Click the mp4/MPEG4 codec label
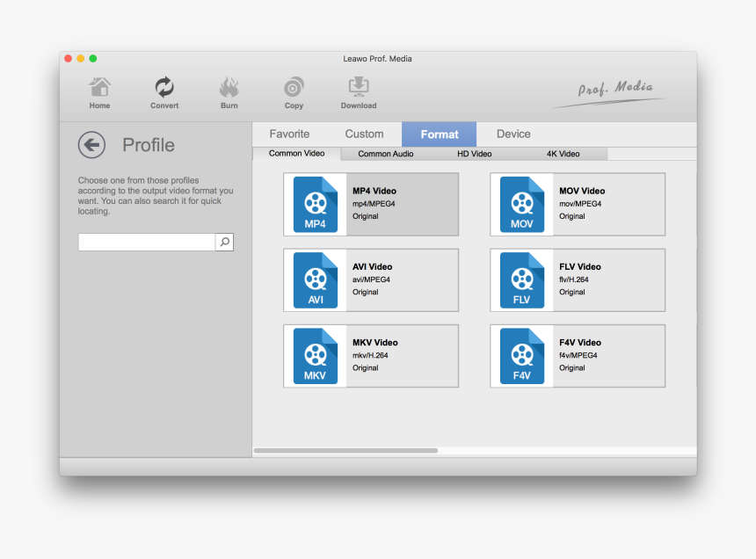Image resolution: width=756 pixels, height=559 pixels. tap(374, 204)
